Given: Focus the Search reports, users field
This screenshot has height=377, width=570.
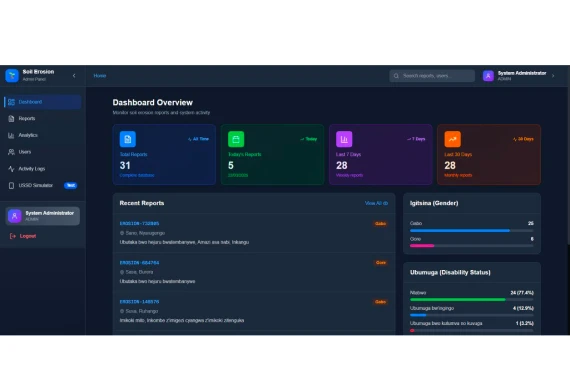Looking at the screenshot, I should tap(432, 76).
